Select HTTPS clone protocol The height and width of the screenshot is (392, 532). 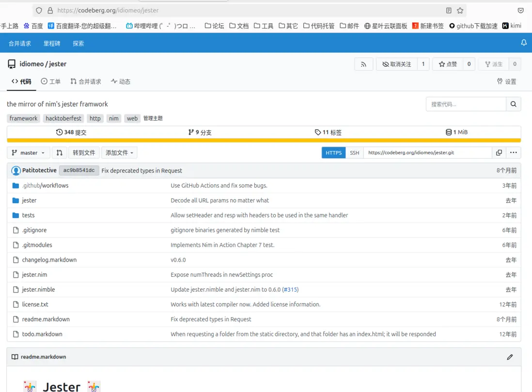(x=333, y=153)
